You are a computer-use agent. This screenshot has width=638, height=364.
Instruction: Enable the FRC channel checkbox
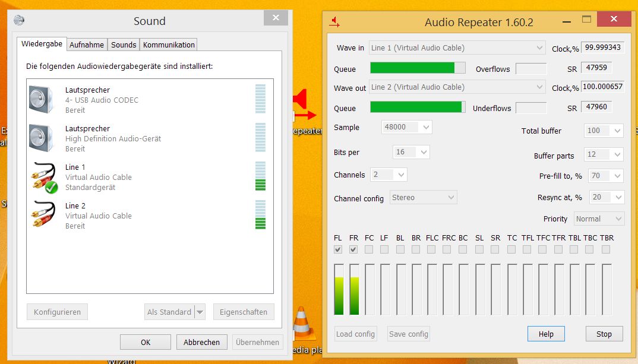tap(447, 249)
